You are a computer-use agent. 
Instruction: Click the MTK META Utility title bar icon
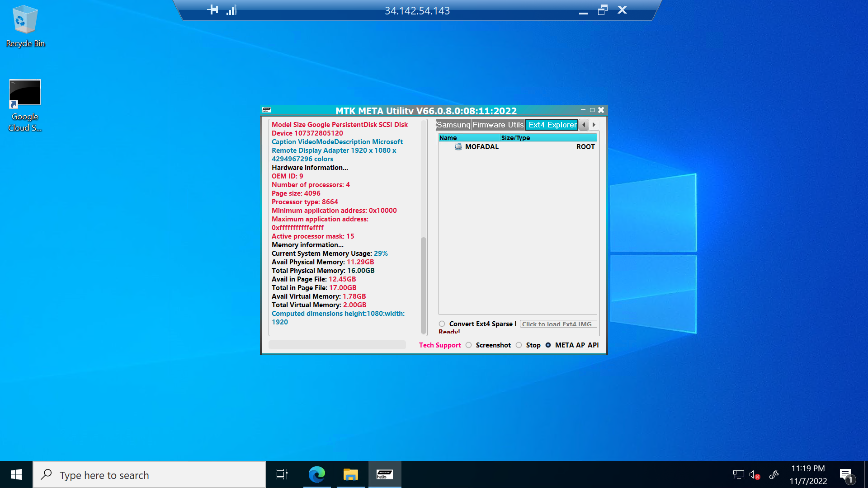point(267,110)
